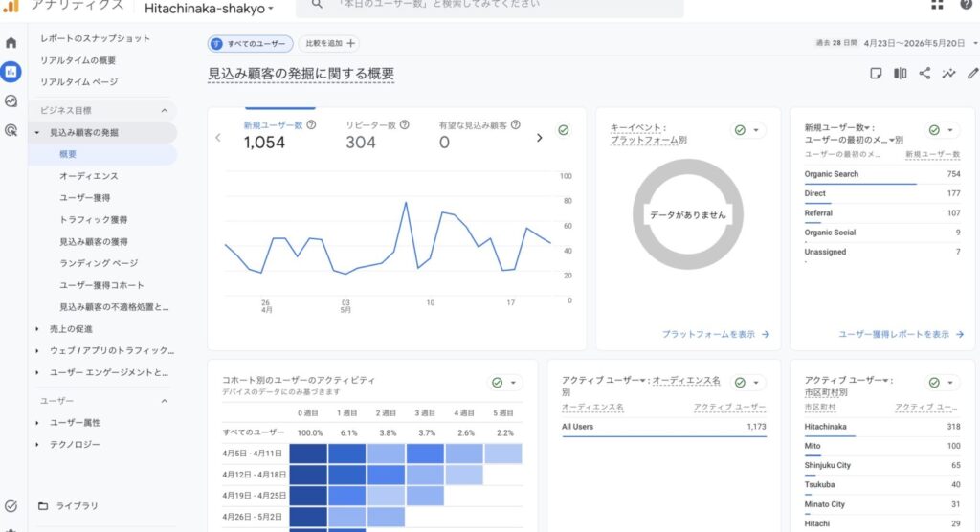The width and height of the screenshot is (980, 532).
Task: Click the ユーザー獲得レポートを表示 link
Action: [901, 335]
